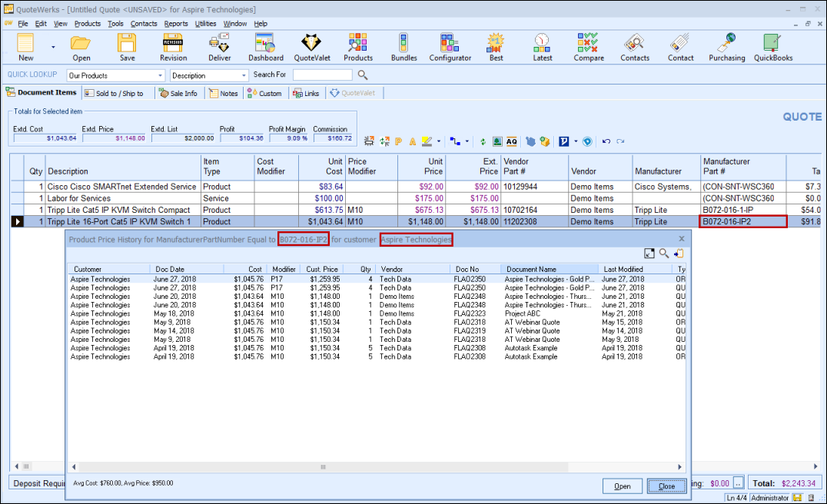Create a Revision via the toolbar
Viewport: 827px width, 504px height.
(173, 48)
